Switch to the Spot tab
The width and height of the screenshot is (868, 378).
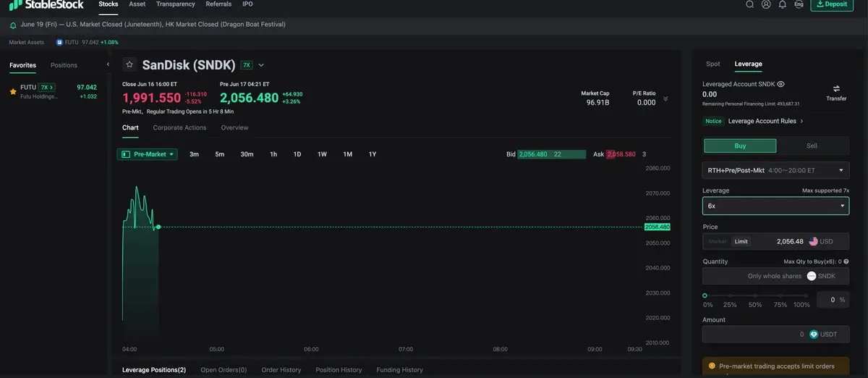tap(712, 64)
